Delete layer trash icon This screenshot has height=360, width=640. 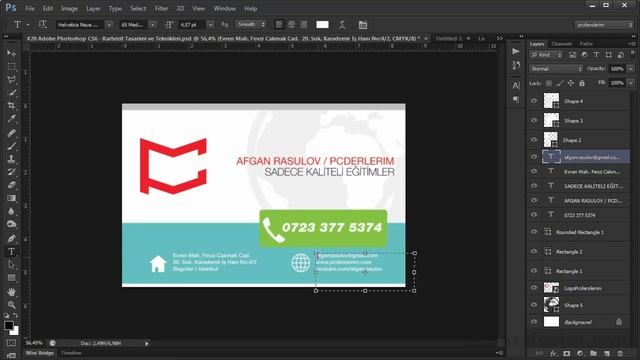point(620,353)
